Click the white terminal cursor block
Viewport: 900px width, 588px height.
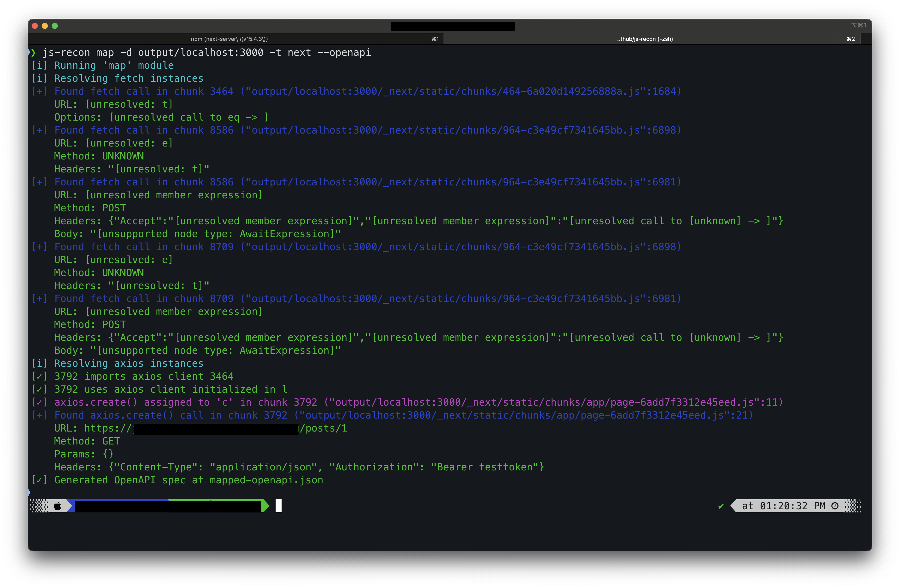click(279, 506)
